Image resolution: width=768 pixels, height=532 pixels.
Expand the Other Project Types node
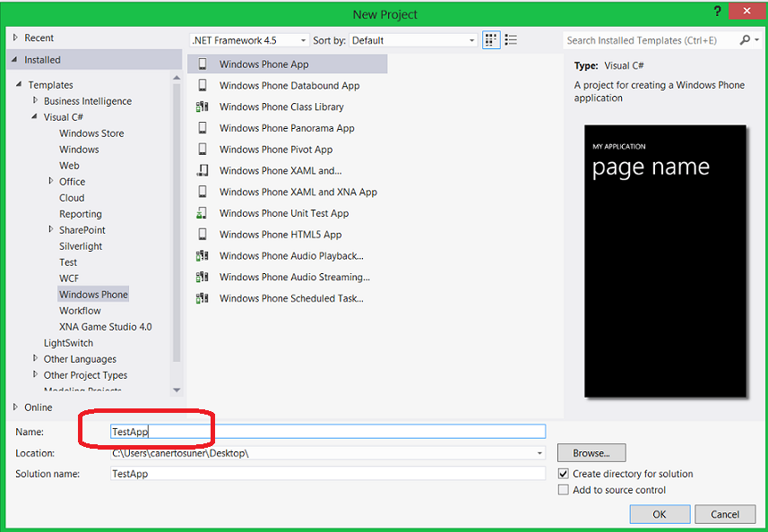click(35, 375)
